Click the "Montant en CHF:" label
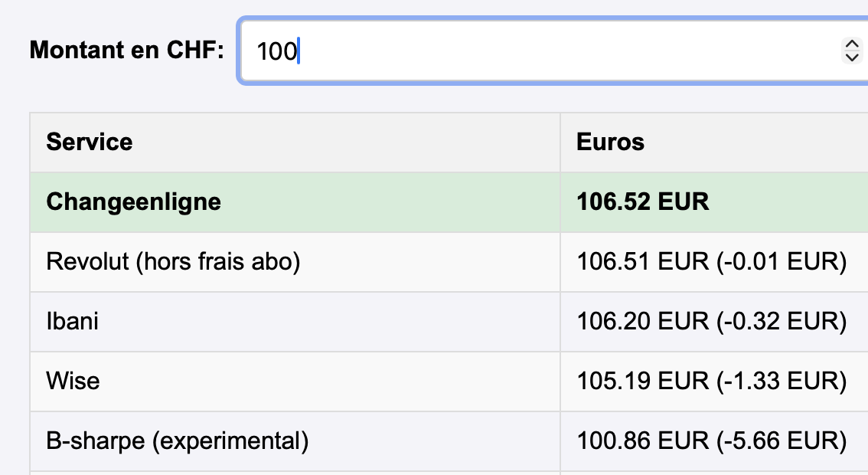 point(127,51)
